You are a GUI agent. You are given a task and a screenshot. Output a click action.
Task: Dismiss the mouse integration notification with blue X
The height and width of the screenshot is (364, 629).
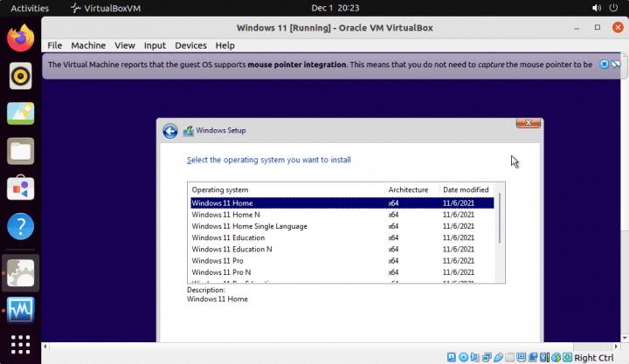605,64
